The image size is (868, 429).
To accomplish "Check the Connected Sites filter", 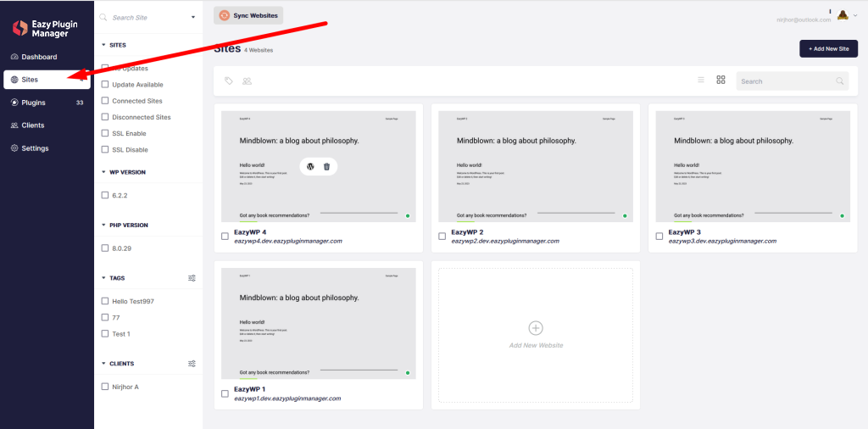I will point(105,101).
